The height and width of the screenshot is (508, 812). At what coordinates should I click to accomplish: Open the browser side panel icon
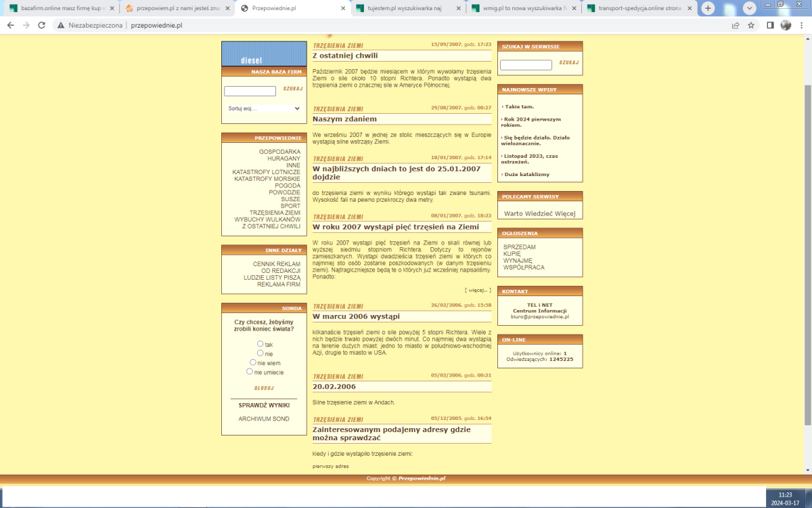[770, 25]
